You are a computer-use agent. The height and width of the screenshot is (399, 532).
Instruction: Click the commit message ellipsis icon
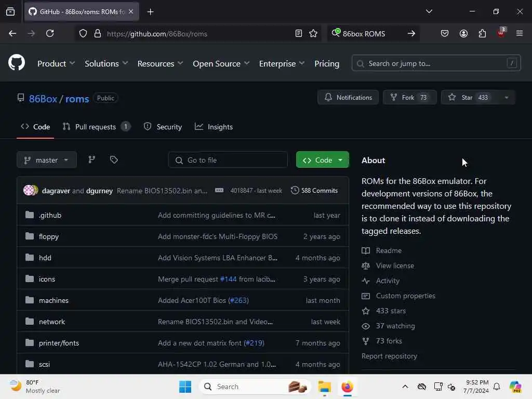click(219, 190)
